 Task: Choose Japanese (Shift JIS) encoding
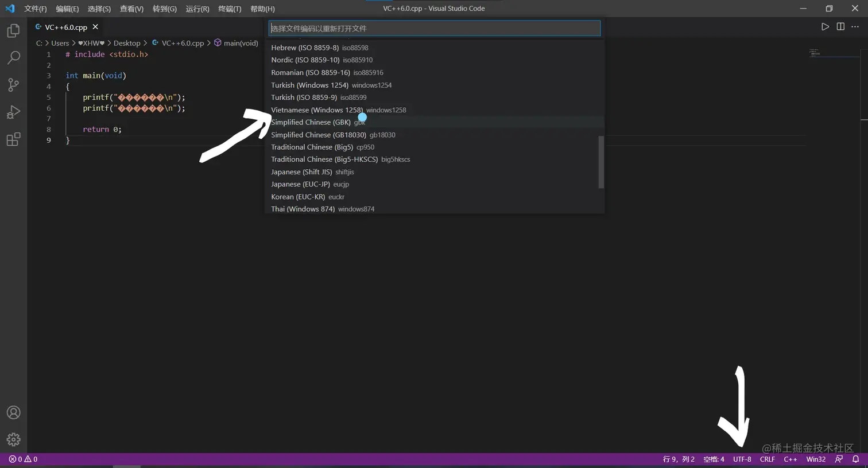point(435,172)
